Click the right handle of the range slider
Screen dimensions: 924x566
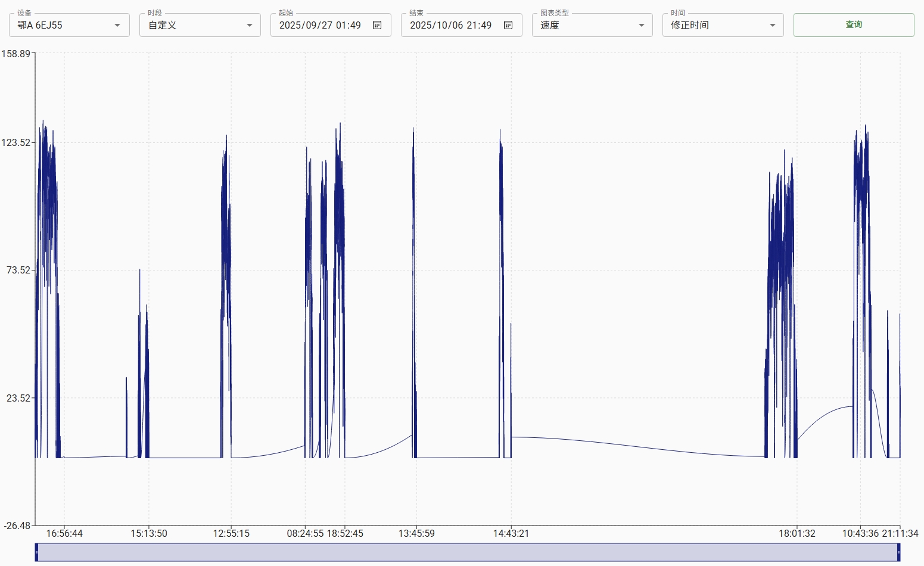898,552
